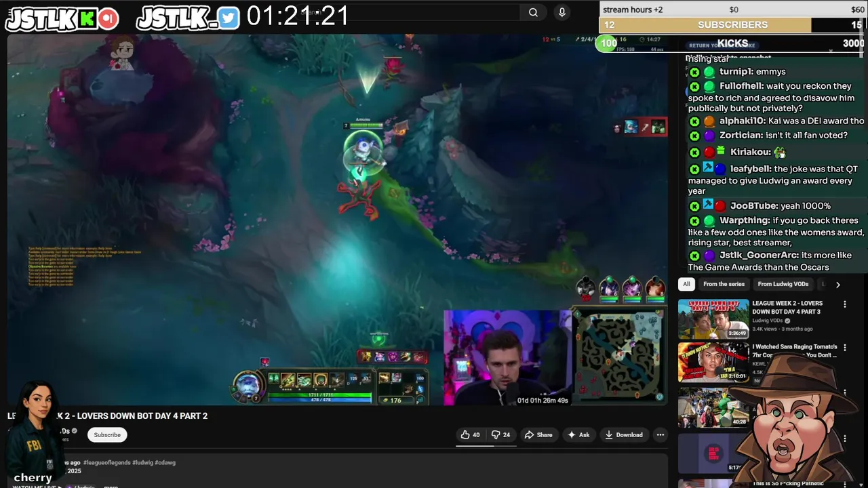This screenshot has height=488, width=868.
Task: Click the Kick logo in the top overlay
Action: pos(87,19)
